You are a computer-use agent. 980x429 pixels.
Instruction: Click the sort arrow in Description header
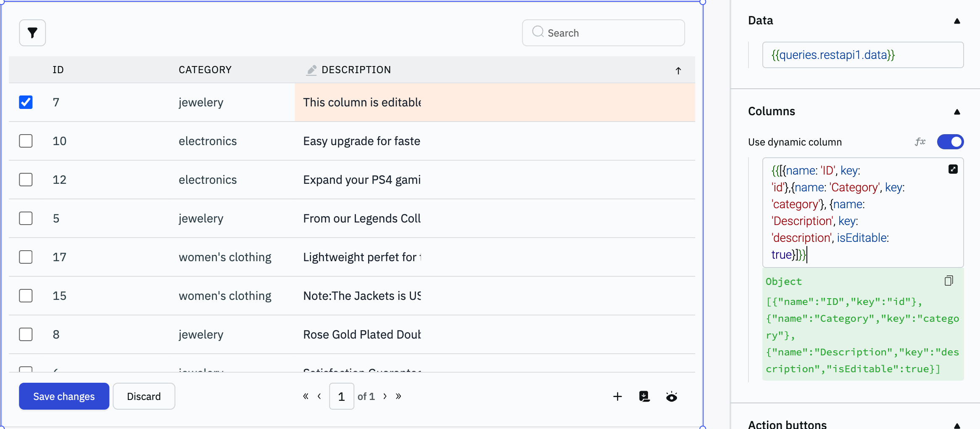click(x=678, y=71)
